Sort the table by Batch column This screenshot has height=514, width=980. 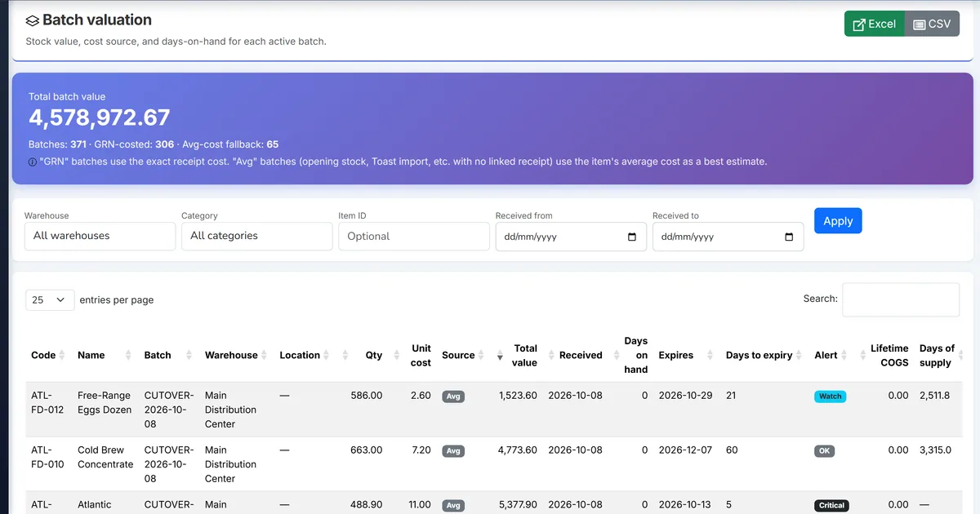[168, 355]
